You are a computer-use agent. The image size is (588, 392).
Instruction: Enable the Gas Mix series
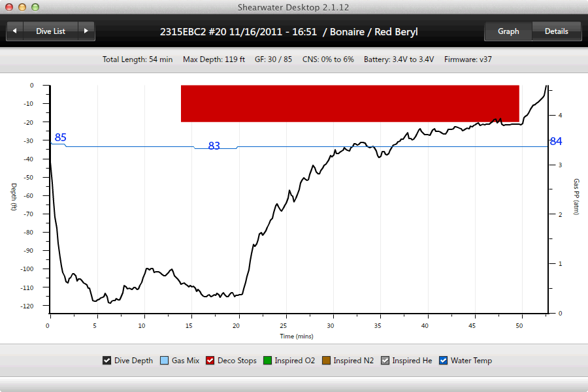click(x=164, y=361)
